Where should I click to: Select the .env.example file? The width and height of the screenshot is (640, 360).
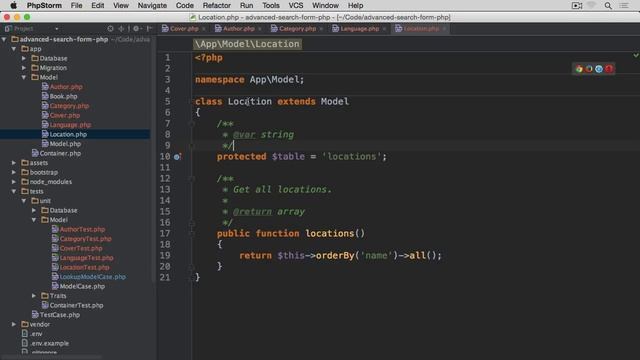[x=49, y=343]
